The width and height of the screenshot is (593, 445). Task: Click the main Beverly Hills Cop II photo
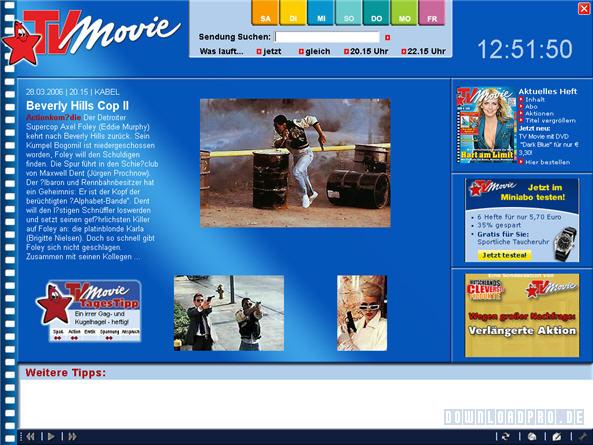point(295,163)
